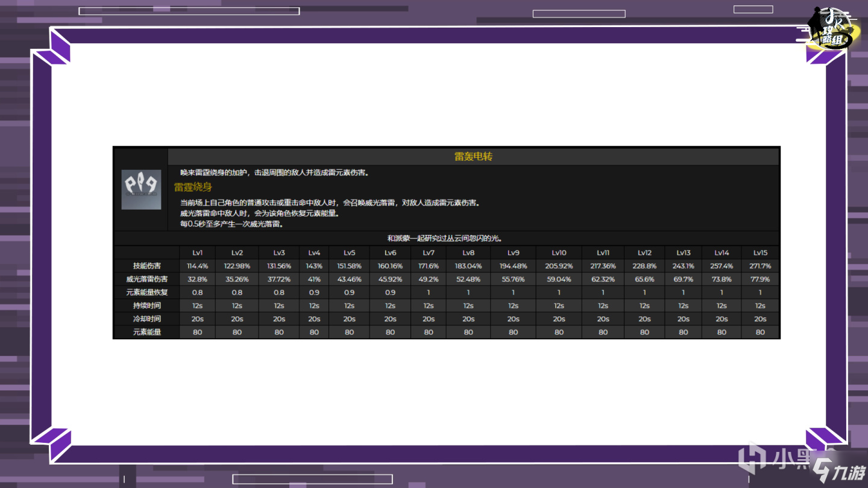Select the 183.04% cell

click(x=468, y=266)
